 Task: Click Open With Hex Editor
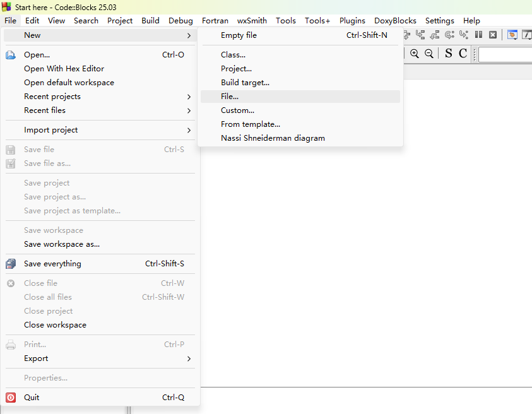click(x=64, y=69)
